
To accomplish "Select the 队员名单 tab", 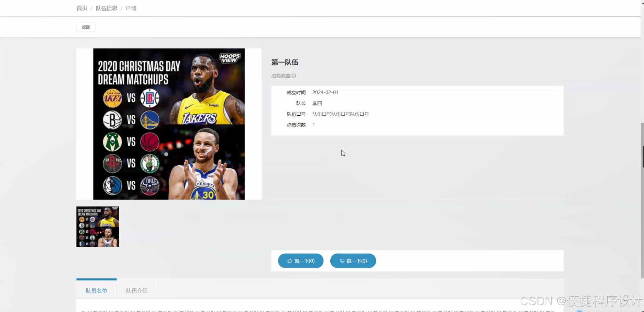I will click(x=97, y=290).
